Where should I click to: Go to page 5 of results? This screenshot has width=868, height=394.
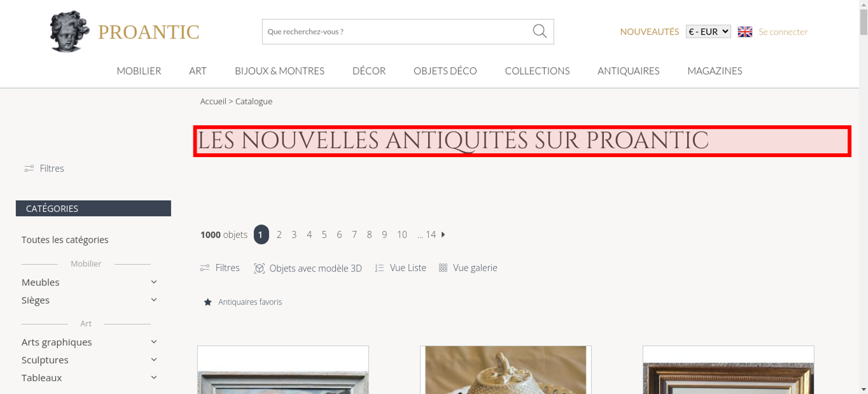324,235
